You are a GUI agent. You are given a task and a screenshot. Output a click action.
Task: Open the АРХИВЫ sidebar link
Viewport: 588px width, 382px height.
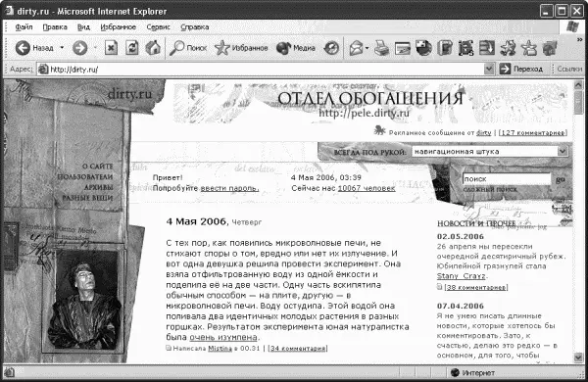pos(98,187)
